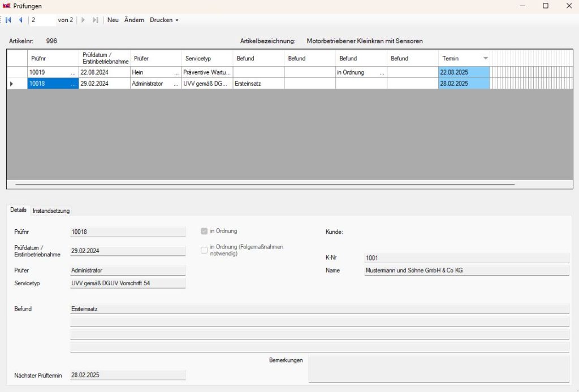Click the Prüfer column header

156,58
